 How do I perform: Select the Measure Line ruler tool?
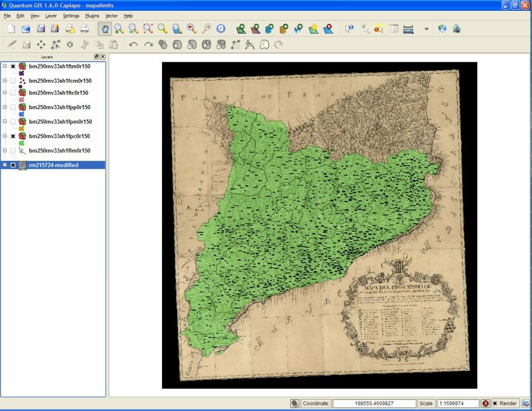[408, 29]
